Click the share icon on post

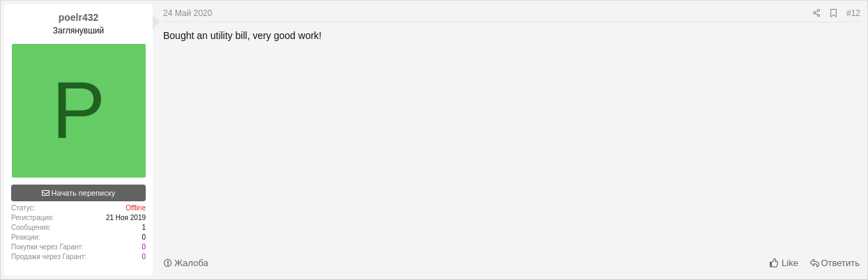816,13
